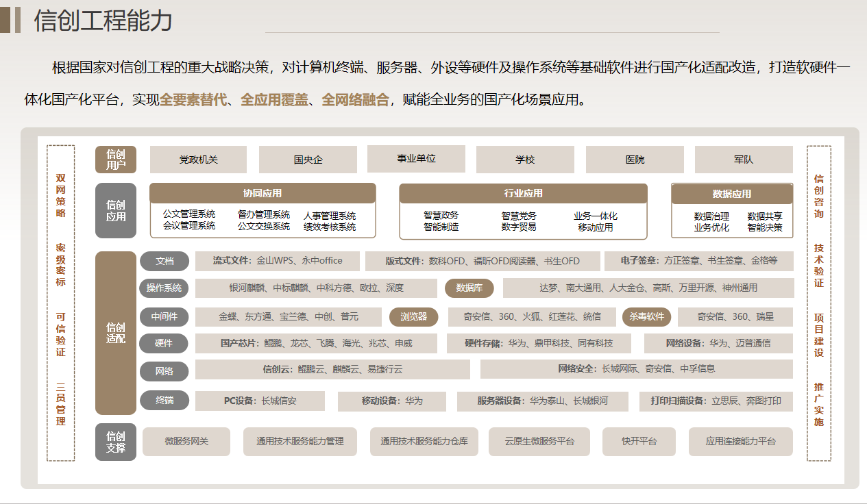The width and height of the screenshot is (867, 504).
Task: Select the 信创适配 side label
Action: [116, 333]
